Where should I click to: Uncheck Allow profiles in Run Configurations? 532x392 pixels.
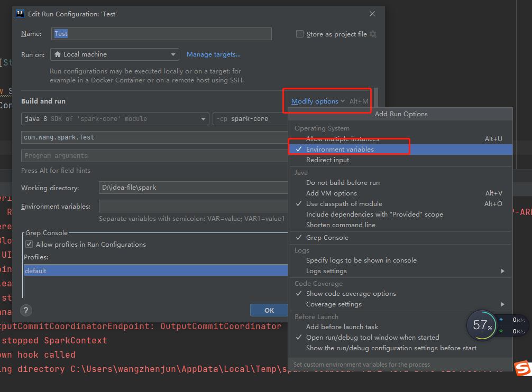tap(29, 245)
